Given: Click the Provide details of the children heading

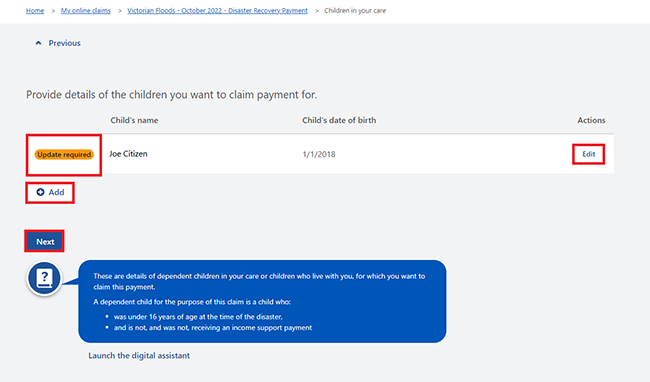Looking at the screenshot, I should pyautogui.click(x=171, y=95).
